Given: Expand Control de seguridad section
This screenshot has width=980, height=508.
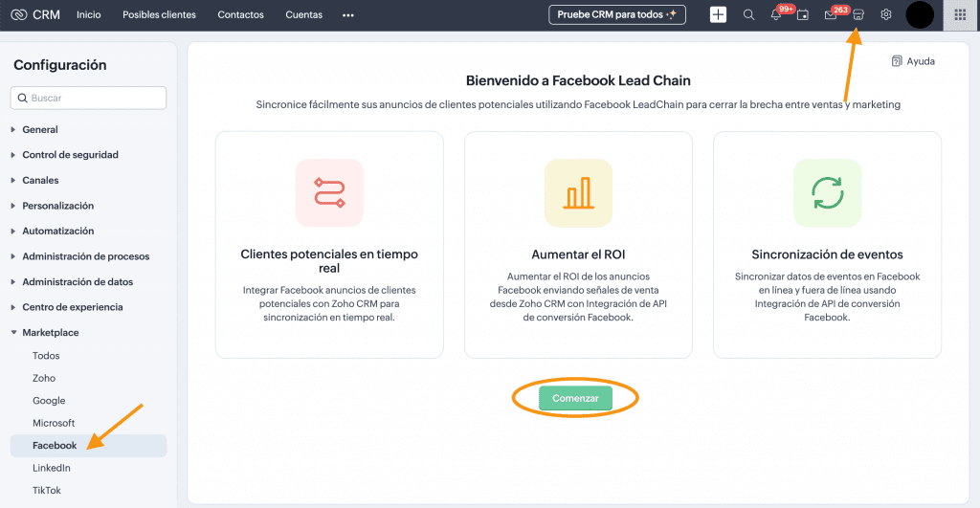Looking at the screenshot, I should coord(70,154).
